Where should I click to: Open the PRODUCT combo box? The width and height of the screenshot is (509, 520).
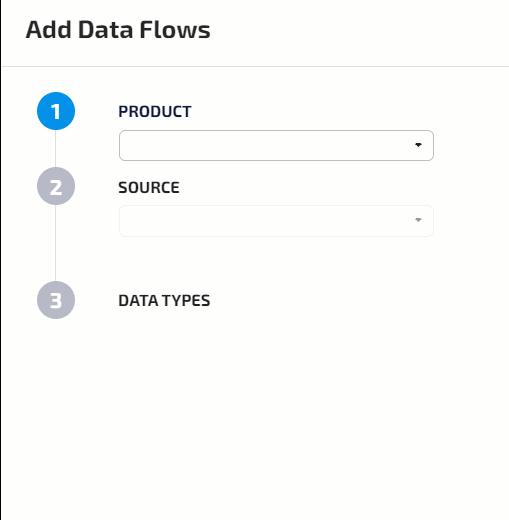[x=276, y=145]
